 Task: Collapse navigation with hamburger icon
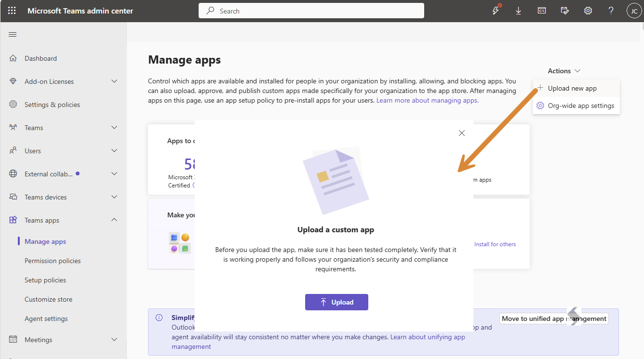13,34
